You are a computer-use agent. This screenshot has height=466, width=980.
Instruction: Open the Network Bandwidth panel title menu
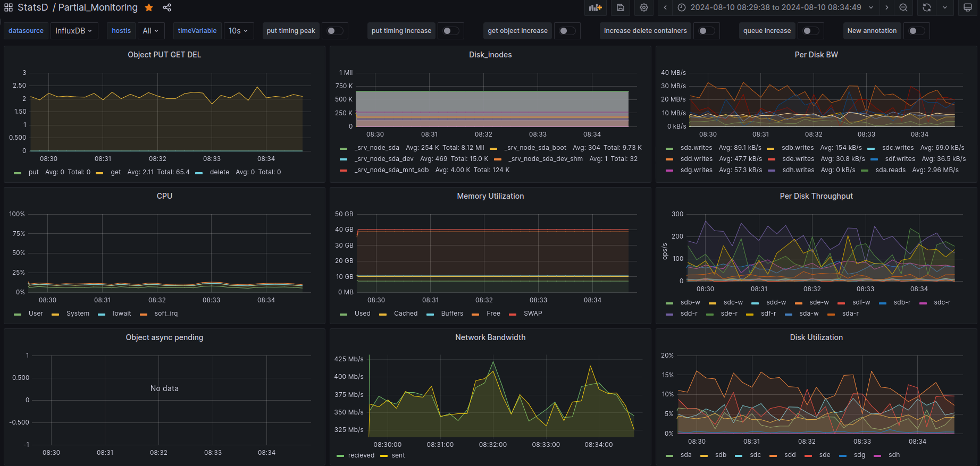click(x=490, y=337)
